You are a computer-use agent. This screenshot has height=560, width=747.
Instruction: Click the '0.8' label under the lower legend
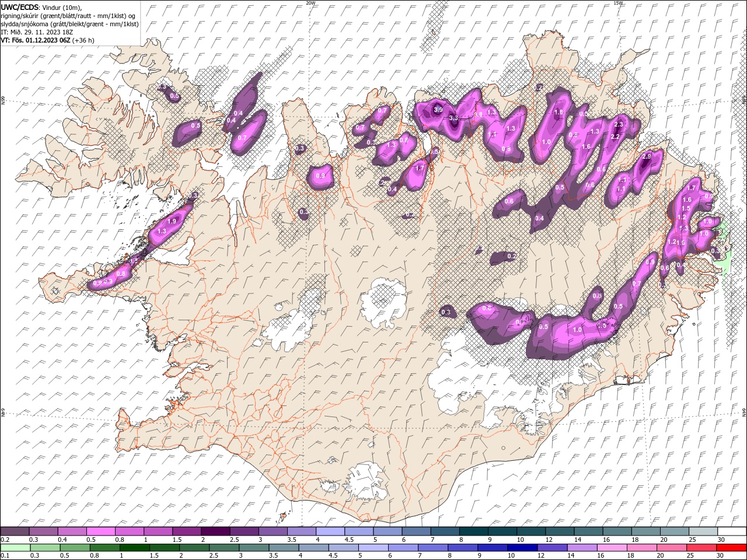coord(94,556)
